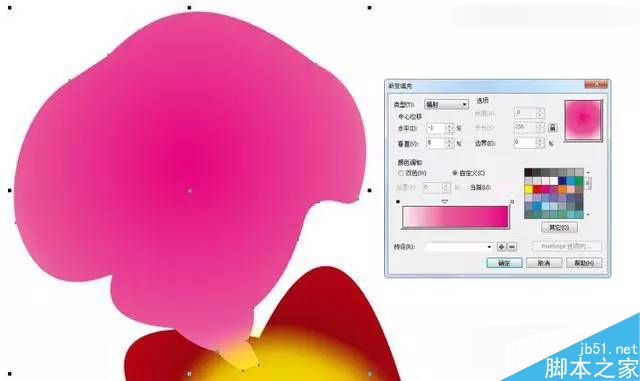Viewport: 640px width, 381px height.
Task: Pick the orange swatch in the palette
Action: coord(563,189)
